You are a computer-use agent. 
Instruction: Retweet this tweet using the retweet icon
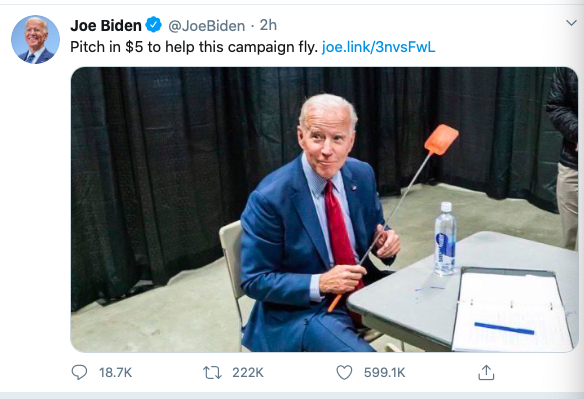pyautogui.click(x=212, y=372)
